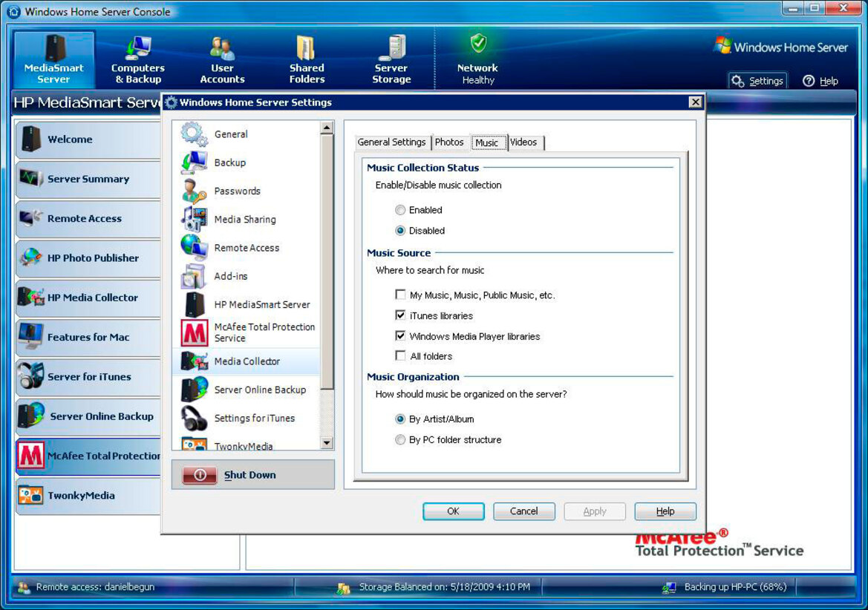Check the All folders checkbox

click(400, 355)
